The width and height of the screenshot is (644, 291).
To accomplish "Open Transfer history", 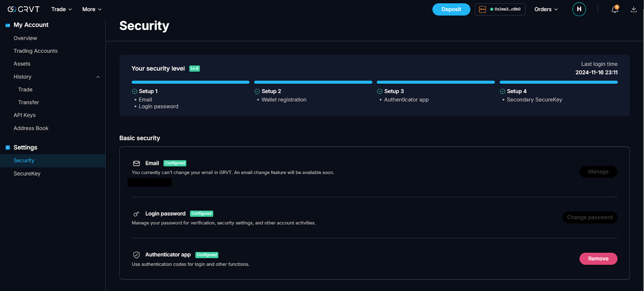I will click(x=29, y=103).
